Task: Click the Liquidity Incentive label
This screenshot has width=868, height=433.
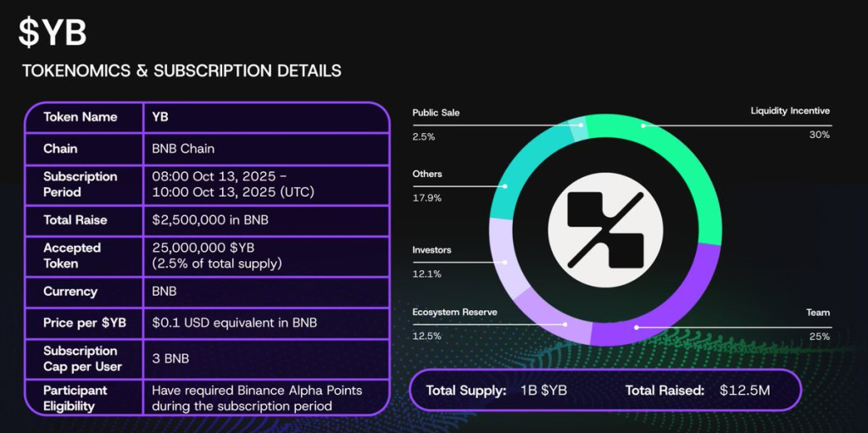Action: pos(789,111)
